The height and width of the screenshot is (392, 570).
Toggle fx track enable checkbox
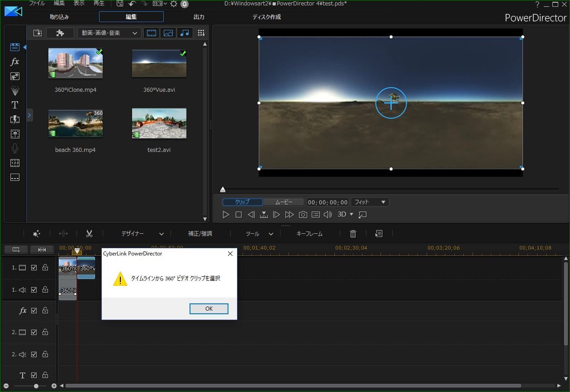(x=34, y=311)
